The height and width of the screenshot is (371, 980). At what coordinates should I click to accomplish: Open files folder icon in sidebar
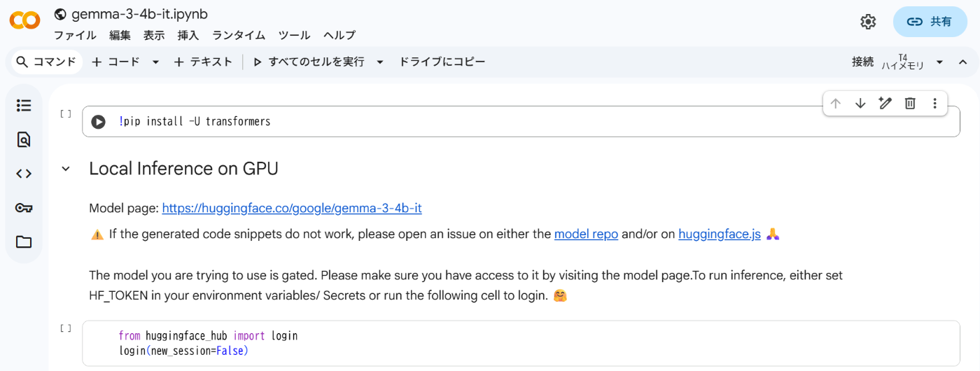point(24,242)
